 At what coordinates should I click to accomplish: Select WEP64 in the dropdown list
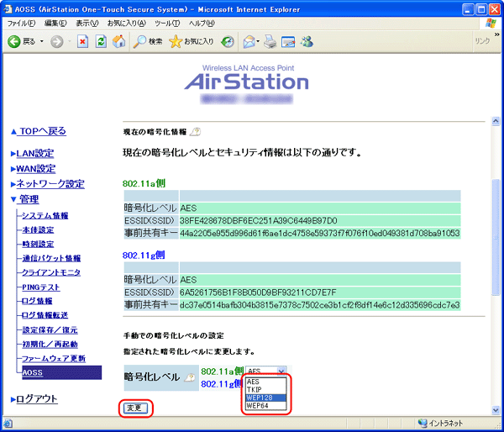click(265, 406)
